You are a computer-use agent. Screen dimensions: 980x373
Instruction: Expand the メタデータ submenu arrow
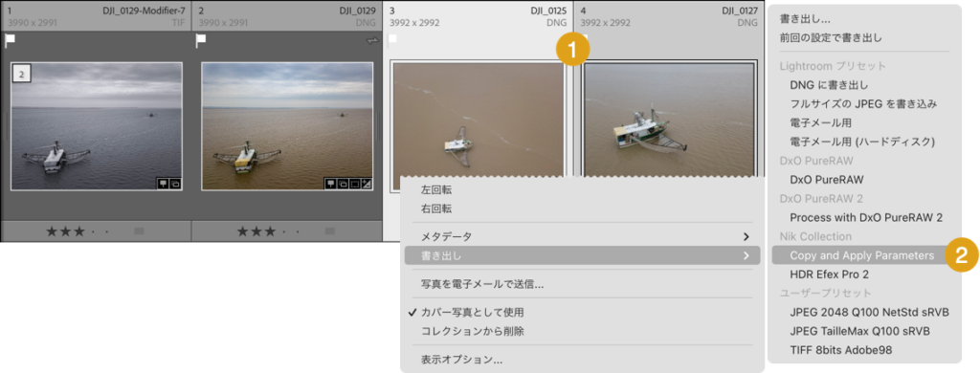pos(745,237)
